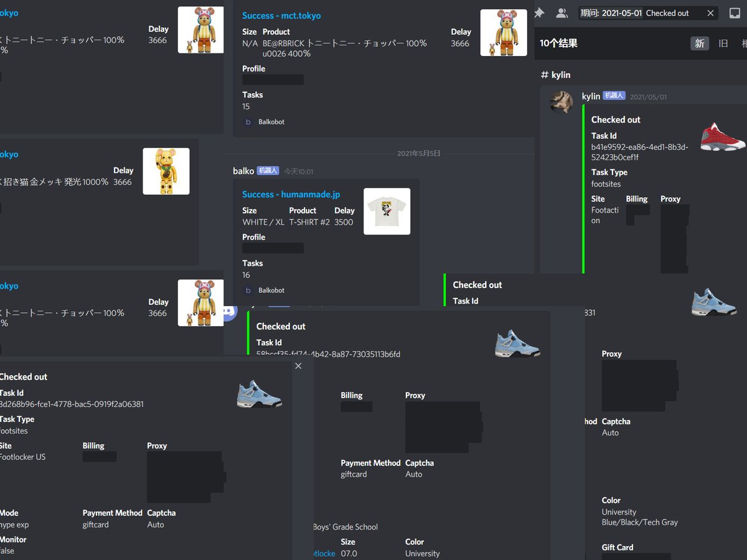The height and width of the screenshot is (560, 747).
Task: Open the T-shirt thumbnail in humanmade.jp embed
Action: tap(387, 211)
